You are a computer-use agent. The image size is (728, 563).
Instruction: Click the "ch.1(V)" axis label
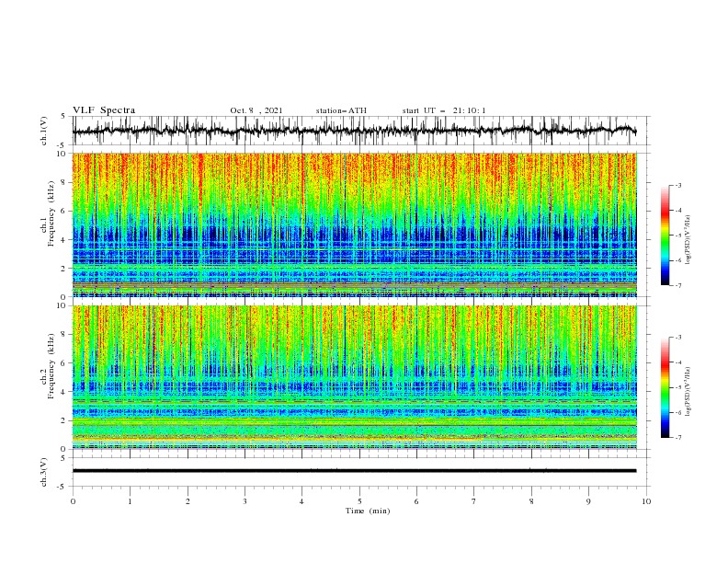tap(44, 131)
